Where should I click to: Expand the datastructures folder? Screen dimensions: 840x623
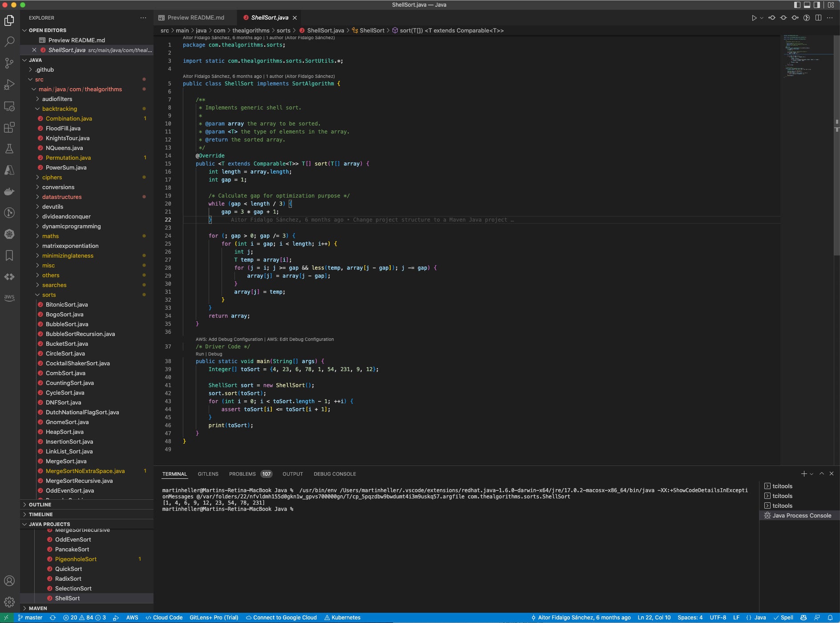tap(62, 197)
